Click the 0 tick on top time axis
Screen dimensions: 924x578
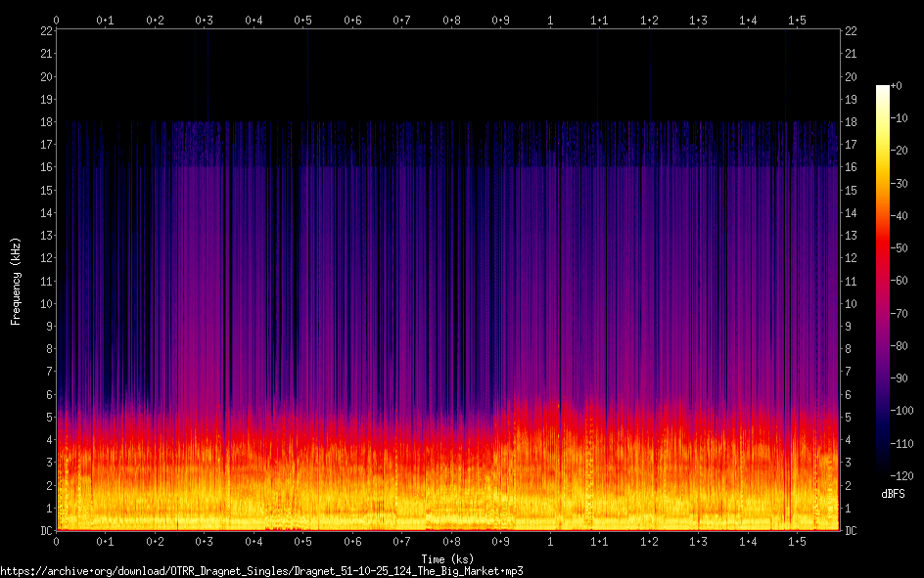[x=57, y=20]
